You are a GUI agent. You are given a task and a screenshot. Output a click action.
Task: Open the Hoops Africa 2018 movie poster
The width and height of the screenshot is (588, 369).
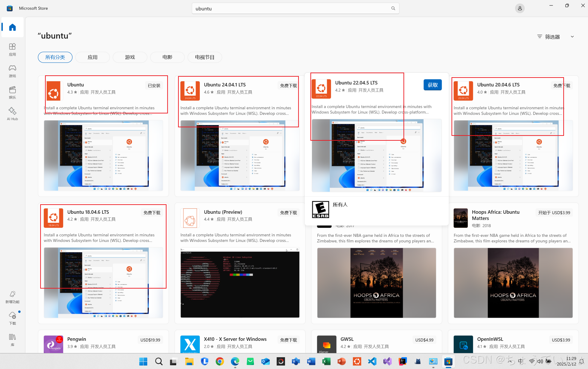coord(513,283)
